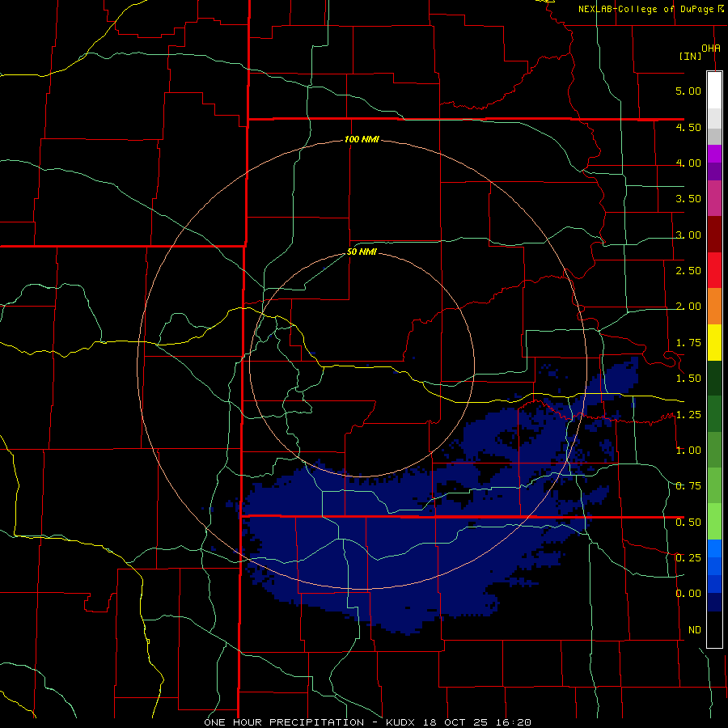Click the ONE HOUR PRECIPITATION KUDX title

pos(368,722)
